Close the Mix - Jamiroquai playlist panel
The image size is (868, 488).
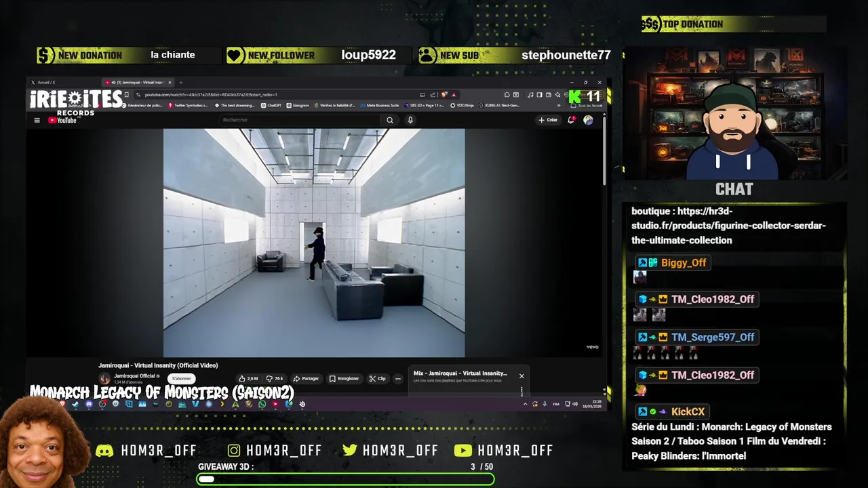[x=521, y=375]
